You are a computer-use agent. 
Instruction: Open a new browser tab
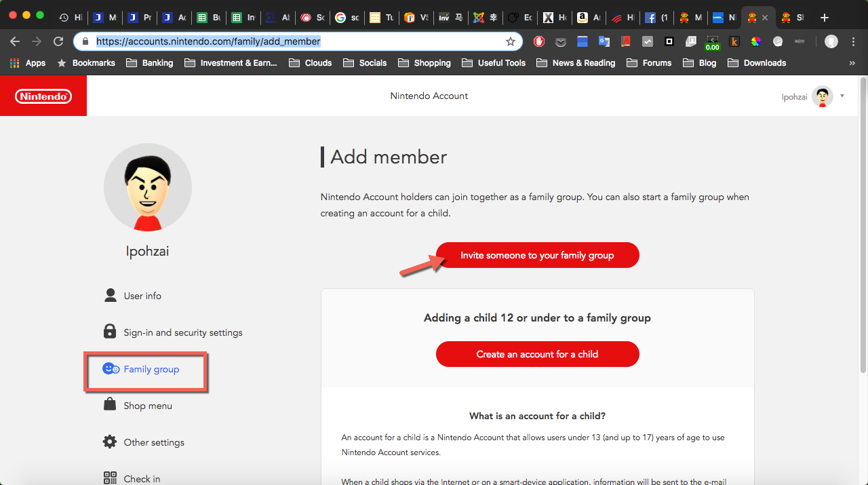click(825, 18)
